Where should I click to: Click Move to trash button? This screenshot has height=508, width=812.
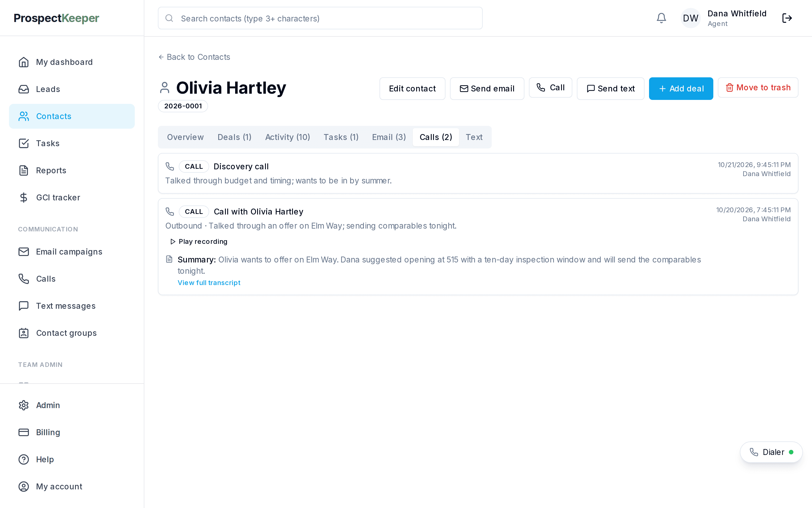click(758, 88)
